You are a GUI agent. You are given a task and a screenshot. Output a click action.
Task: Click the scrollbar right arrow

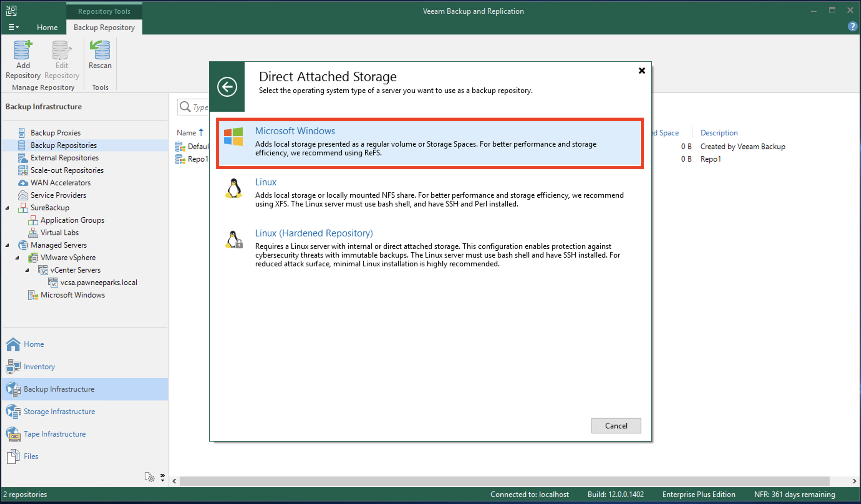(854, 481)
